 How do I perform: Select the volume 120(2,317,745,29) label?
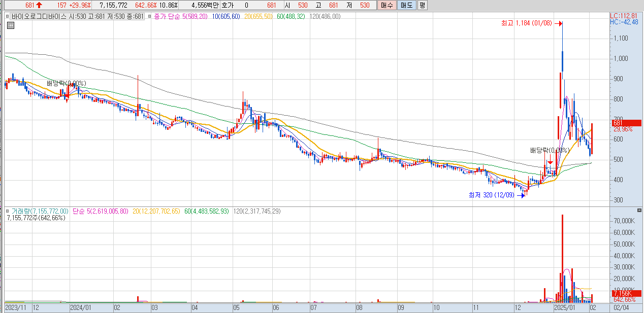[x=256, y=211]
